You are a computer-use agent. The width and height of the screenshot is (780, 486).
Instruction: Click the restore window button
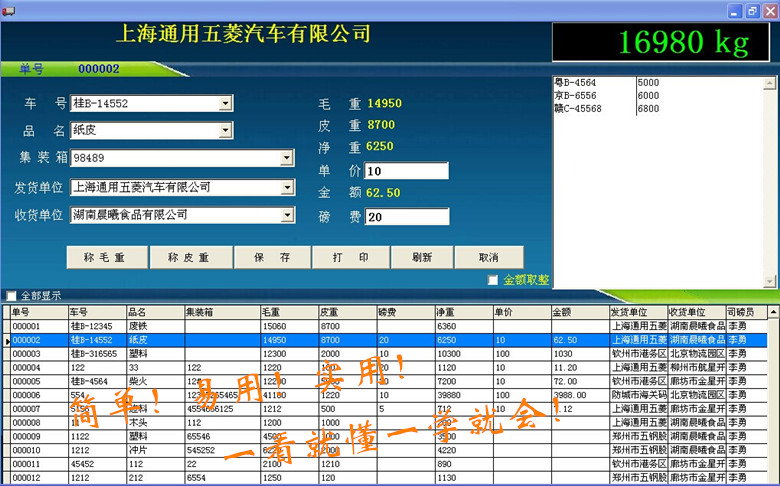[753, 11]
